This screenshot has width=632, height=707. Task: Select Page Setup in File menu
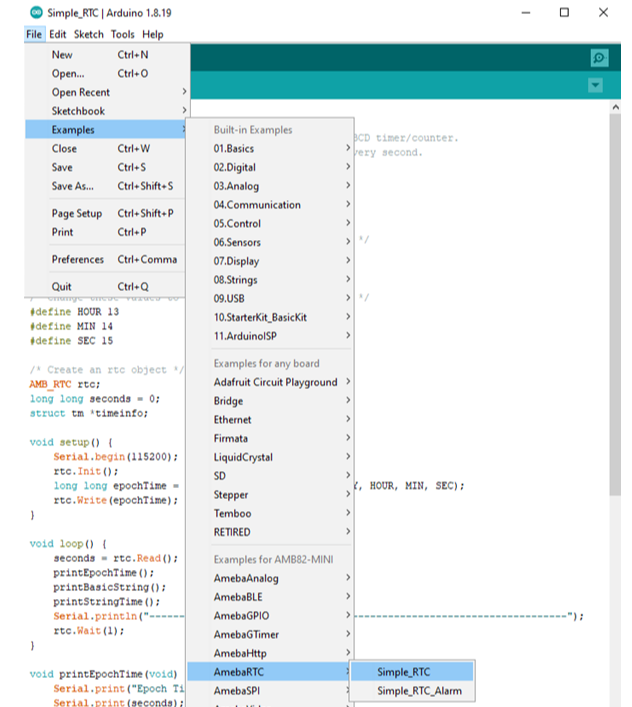point(105,213)
